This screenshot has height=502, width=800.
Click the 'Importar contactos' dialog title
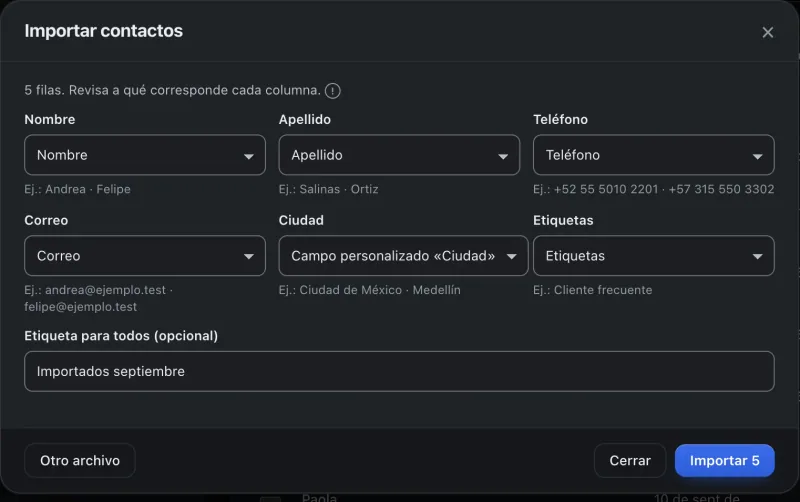tap(104, 31)
